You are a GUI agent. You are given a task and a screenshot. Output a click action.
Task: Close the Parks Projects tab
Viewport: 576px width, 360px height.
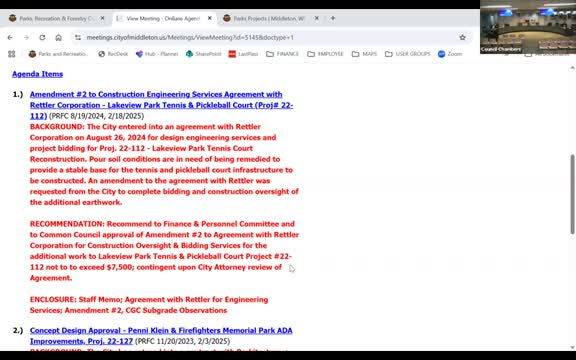pyautogui.click(x=317, y=18)
